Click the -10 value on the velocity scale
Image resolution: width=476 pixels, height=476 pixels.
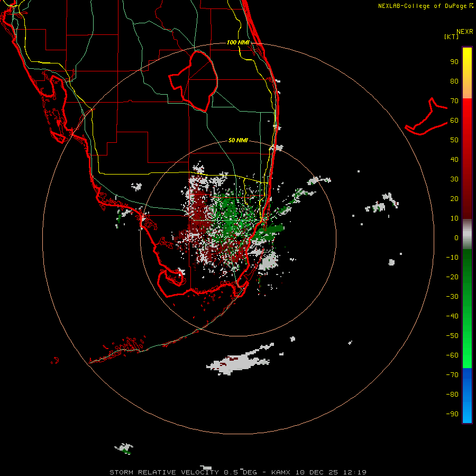452,258
